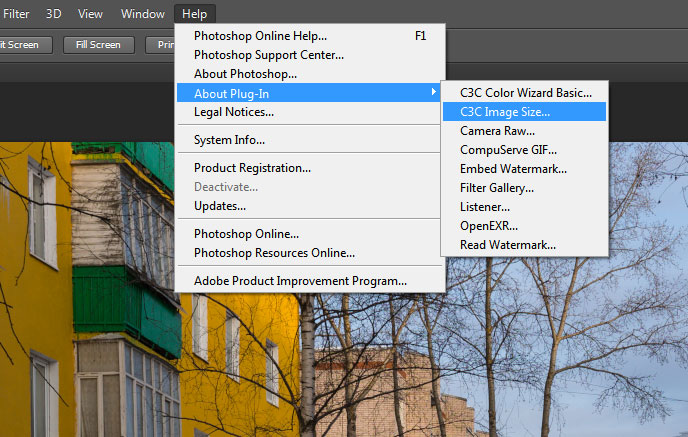Select Camera Raw plug-in info
Image resolution: width=688 pixels, height=437 pixels.
click(525, 131)
